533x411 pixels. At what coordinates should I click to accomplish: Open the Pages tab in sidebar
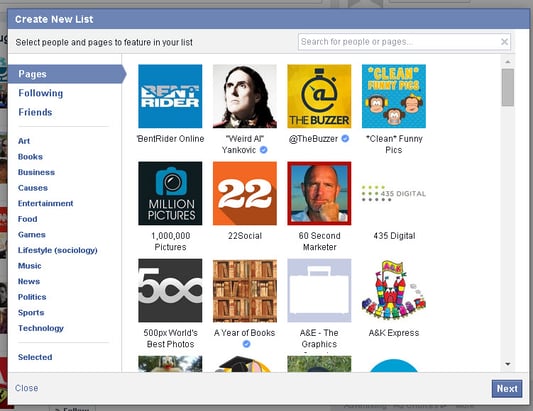coord(67,74)
